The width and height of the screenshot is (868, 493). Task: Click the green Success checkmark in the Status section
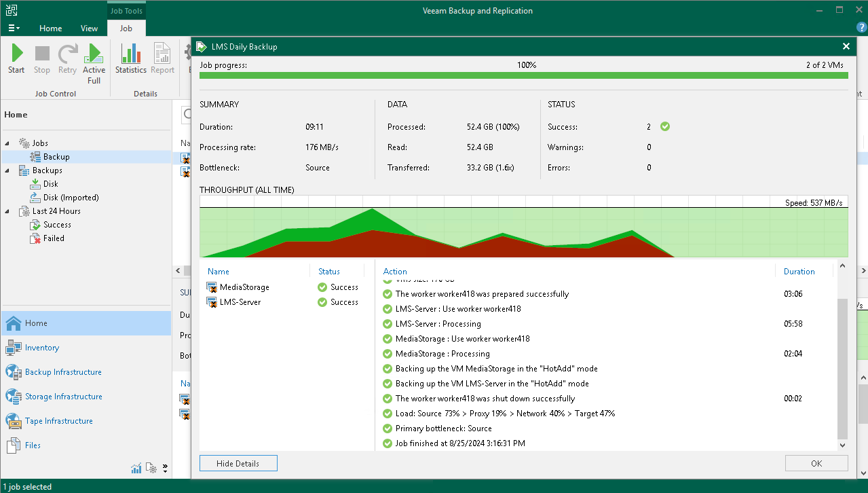[665, 126]
